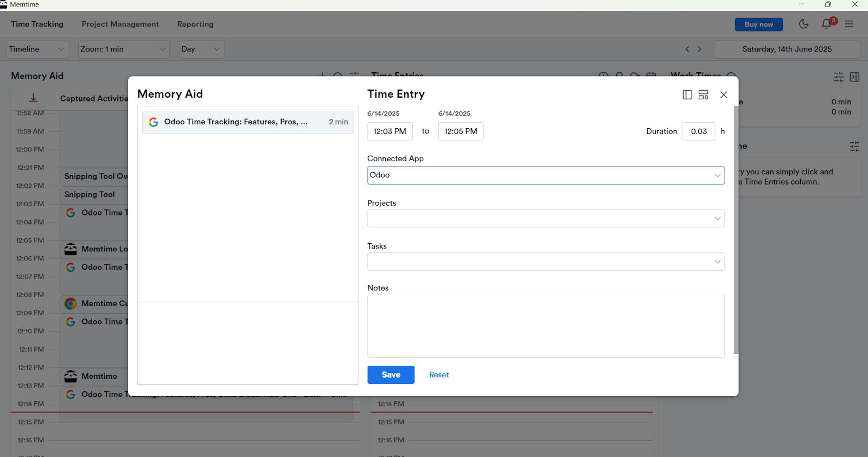This screenshot has width=868, height=457.
Task: Open the Reporting tab
Action: 195,24
